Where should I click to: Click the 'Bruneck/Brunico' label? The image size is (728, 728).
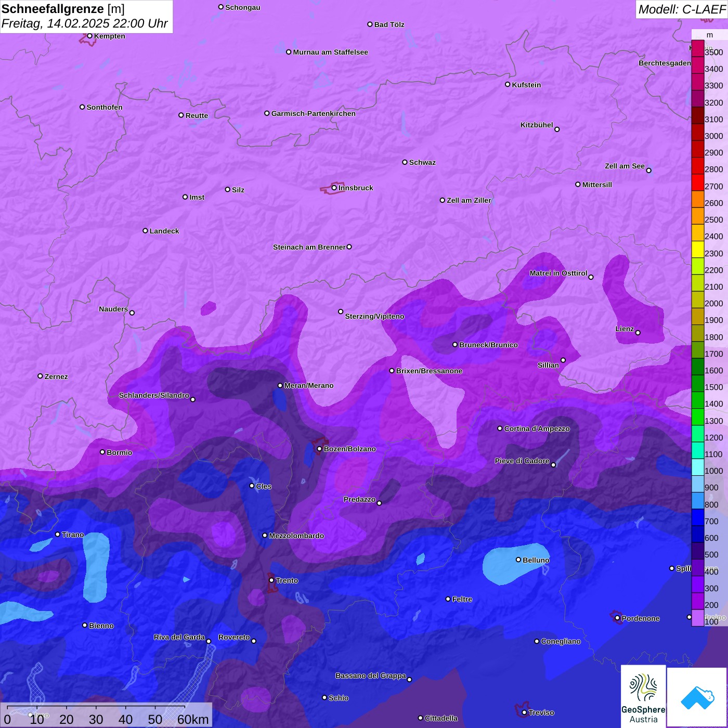[488, 345]
